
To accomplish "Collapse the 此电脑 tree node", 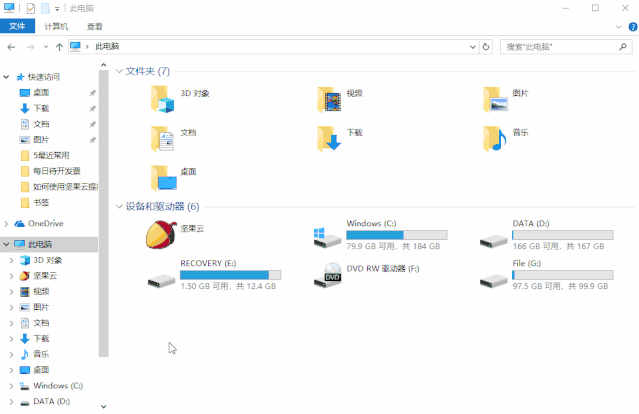I will 6,244.
